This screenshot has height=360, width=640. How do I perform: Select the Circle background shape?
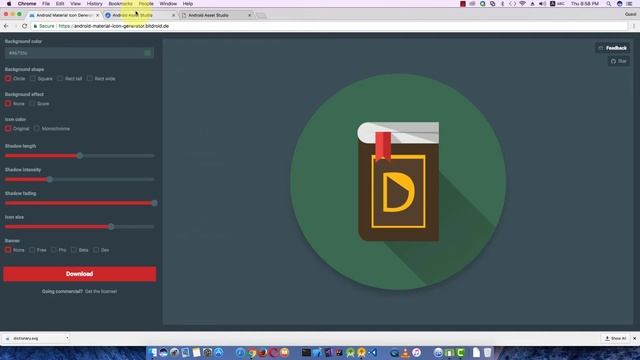click(x=8, y=78)
